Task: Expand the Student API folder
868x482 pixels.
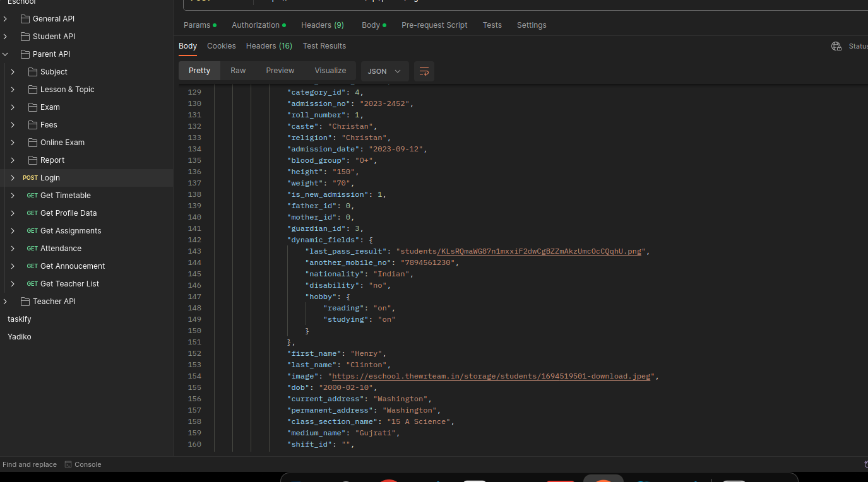Action: (5, 37)
